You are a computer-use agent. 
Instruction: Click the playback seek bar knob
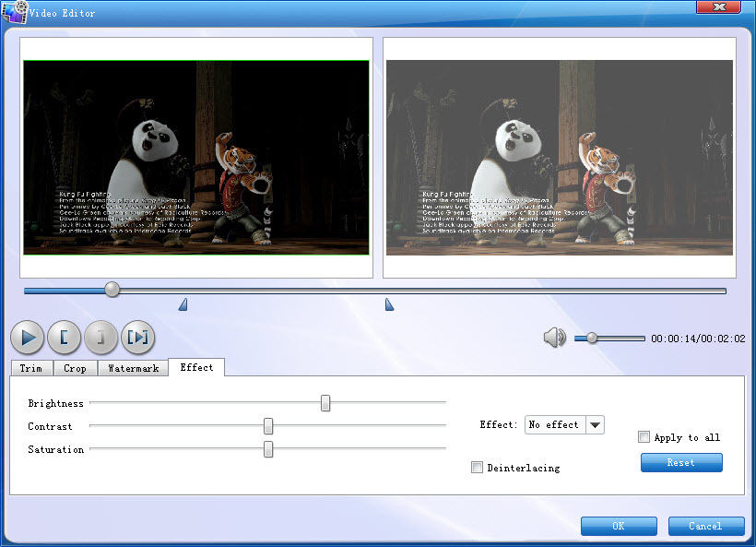click(112, 290)
